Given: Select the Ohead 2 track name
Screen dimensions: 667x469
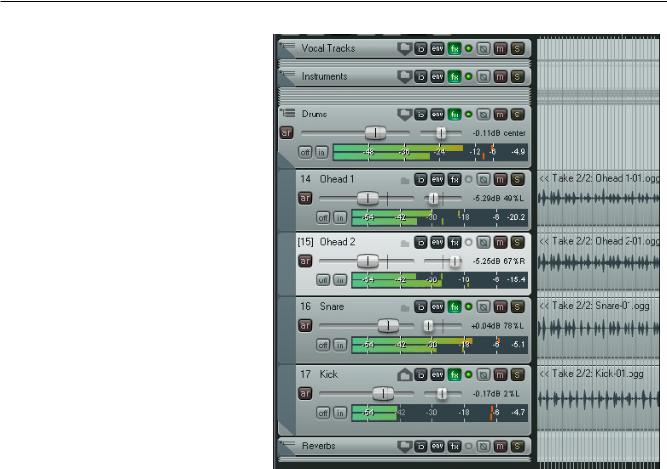Looking at the screenshot, I should click(x=337, y=242).
